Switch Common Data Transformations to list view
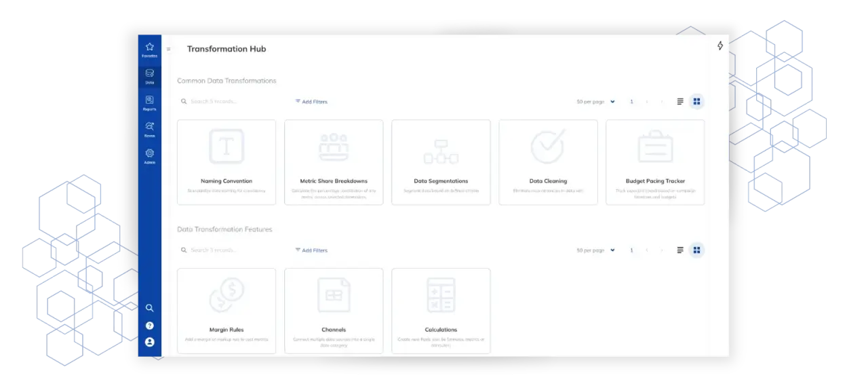868x386 pixels. [x=680, y=102]
